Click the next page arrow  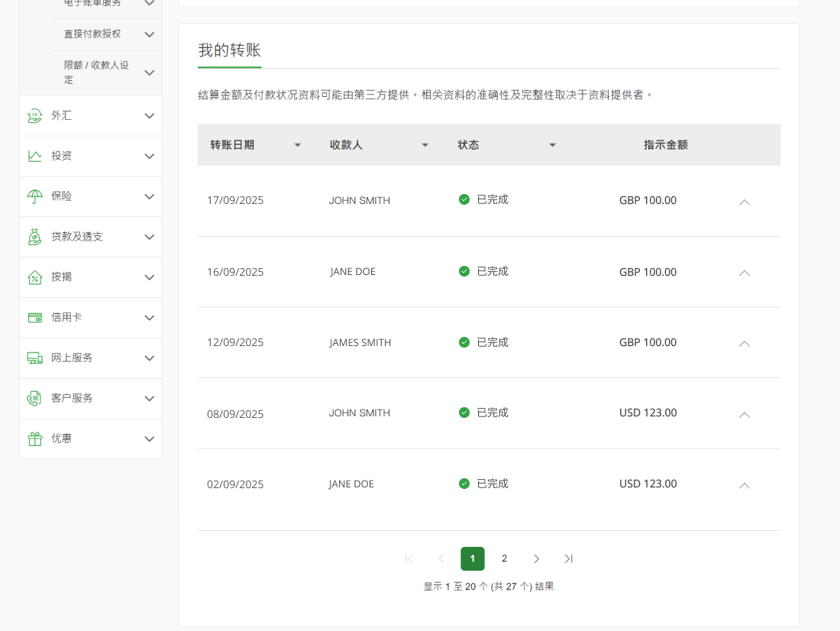[x=537, y=558]
